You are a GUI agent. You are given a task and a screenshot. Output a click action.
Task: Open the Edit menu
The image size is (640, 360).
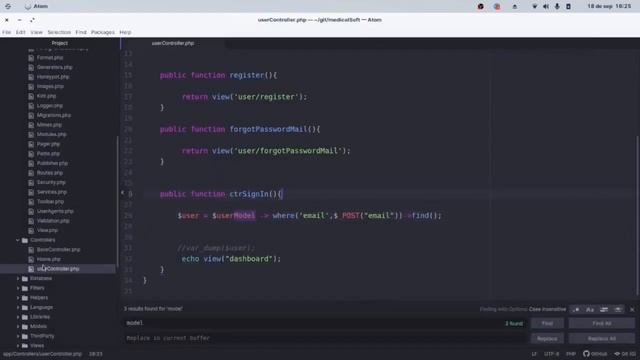click(20, 32)
